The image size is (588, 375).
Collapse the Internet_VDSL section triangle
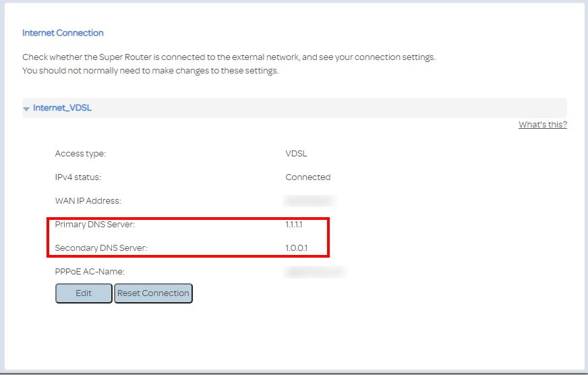[x=26, y=109]
